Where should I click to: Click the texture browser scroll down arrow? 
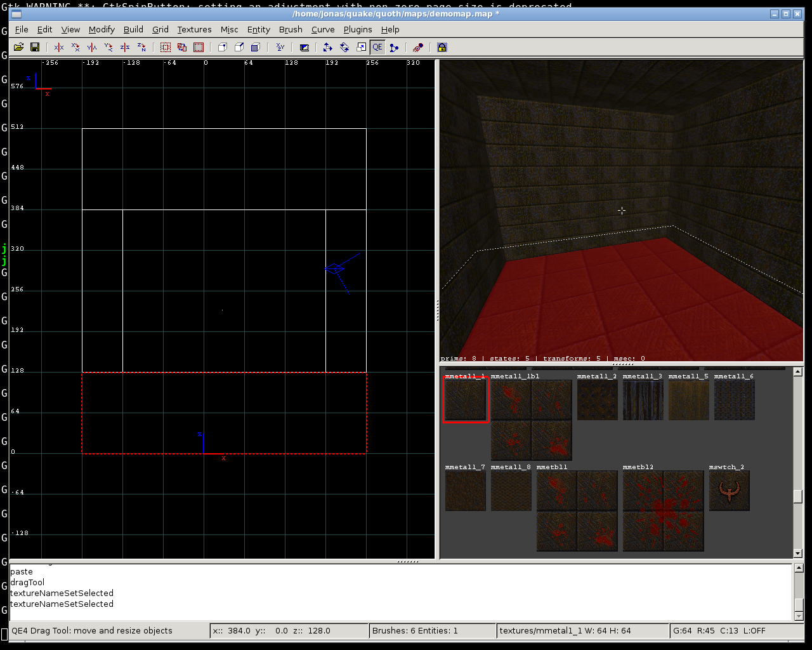[798, 554]
